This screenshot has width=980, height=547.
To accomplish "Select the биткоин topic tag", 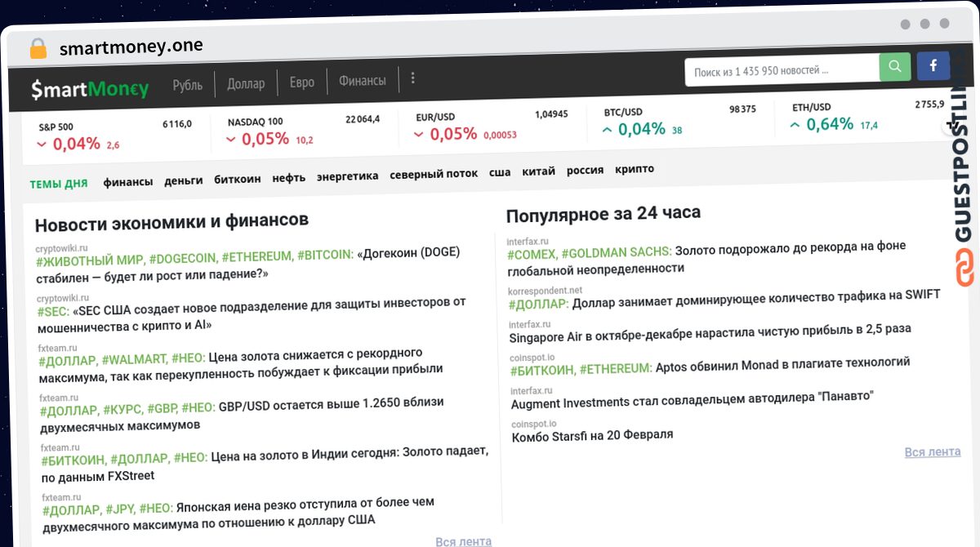I will click(238, 179).
